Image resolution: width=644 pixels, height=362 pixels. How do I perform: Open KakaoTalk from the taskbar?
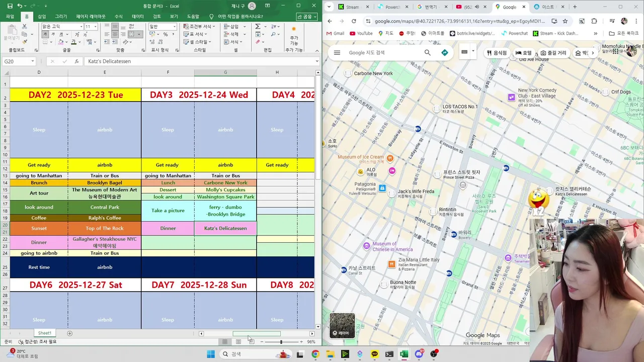(x=374, y=354)
